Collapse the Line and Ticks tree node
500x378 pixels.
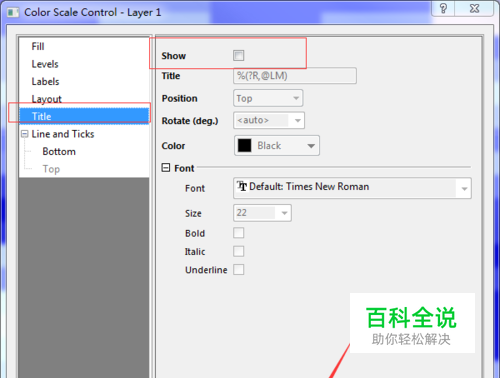click(24, 134)
